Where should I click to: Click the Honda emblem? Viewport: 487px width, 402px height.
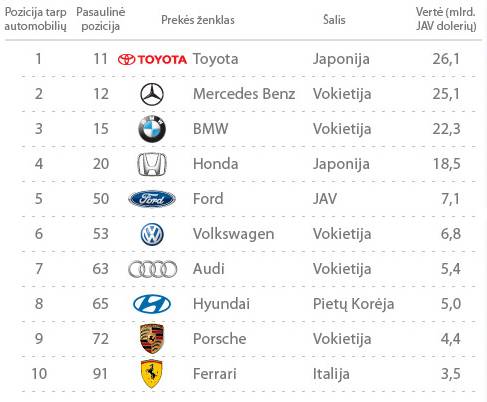(152, 164)
